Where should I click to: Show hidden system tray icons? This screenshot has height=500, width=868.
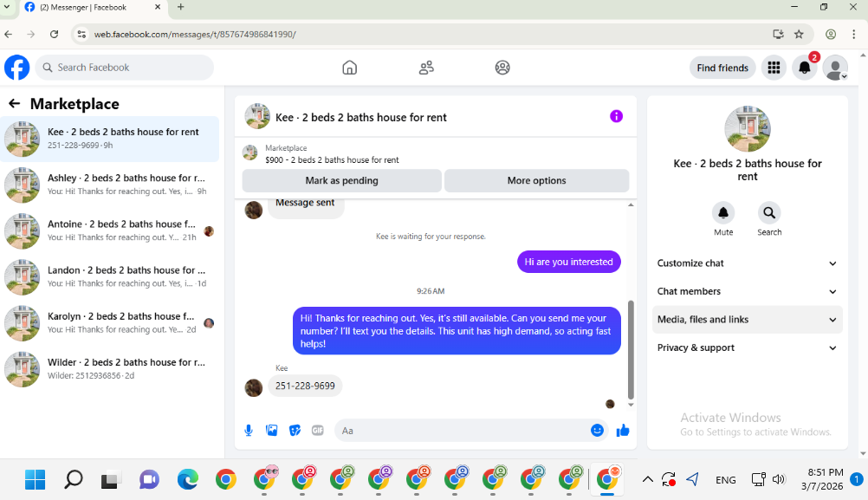pos(648,479)
